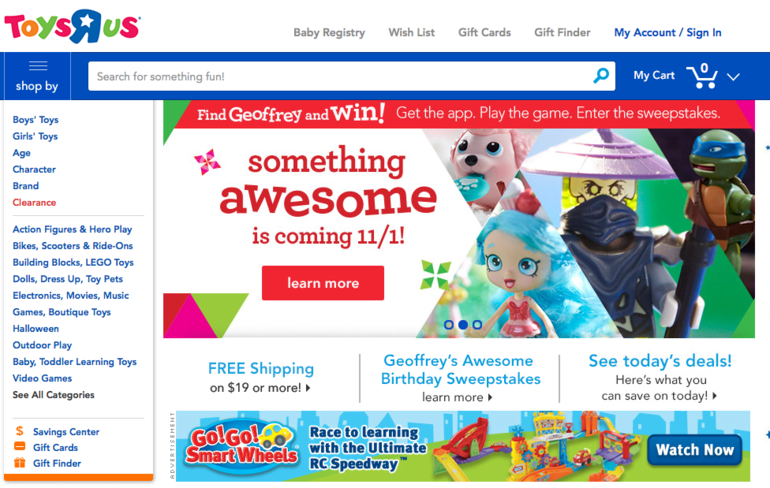The width and height of the screenshot is (770, 488).
Task: Click the Gift Finder present icon
Action: 20,462
